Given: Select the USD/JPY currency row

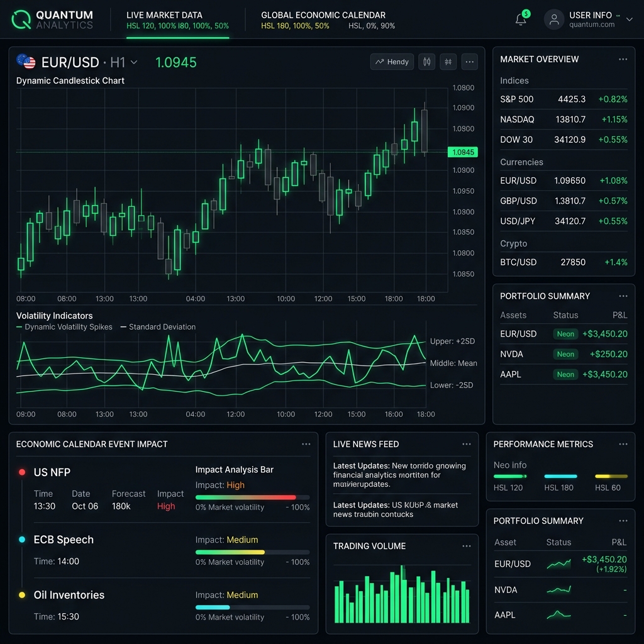Looking at the screenshot, I should (563, 221).
